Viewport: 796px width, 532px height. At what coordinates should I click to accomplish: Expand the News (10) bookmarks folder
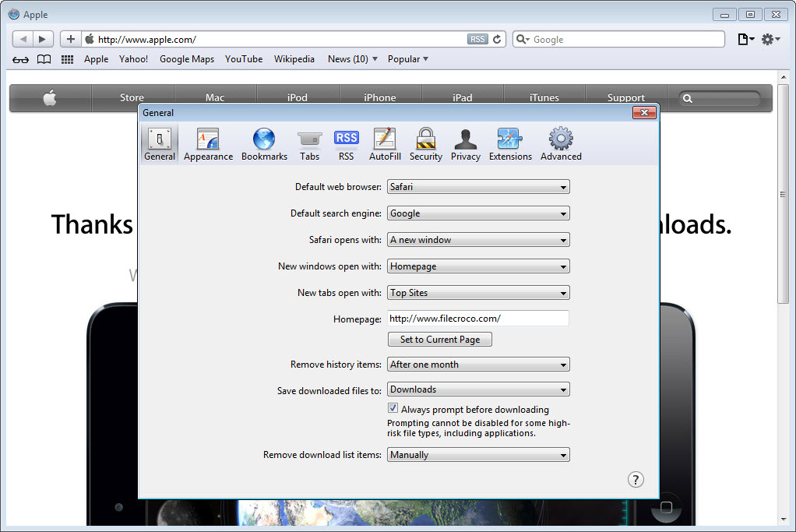352,59
